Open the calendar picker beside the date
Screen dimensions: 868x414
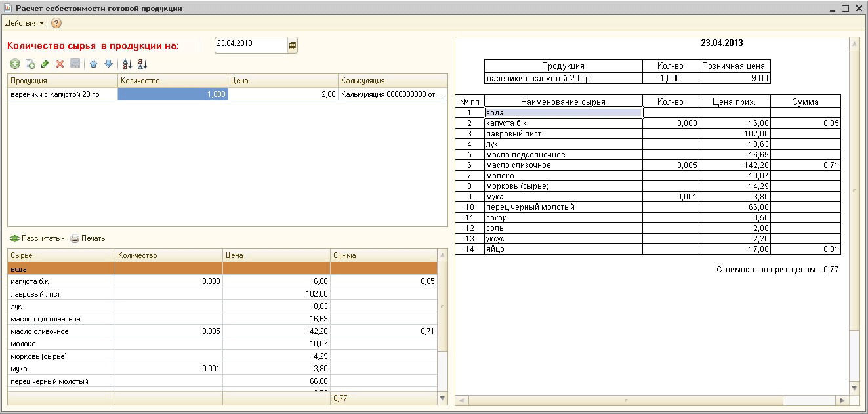292,45
